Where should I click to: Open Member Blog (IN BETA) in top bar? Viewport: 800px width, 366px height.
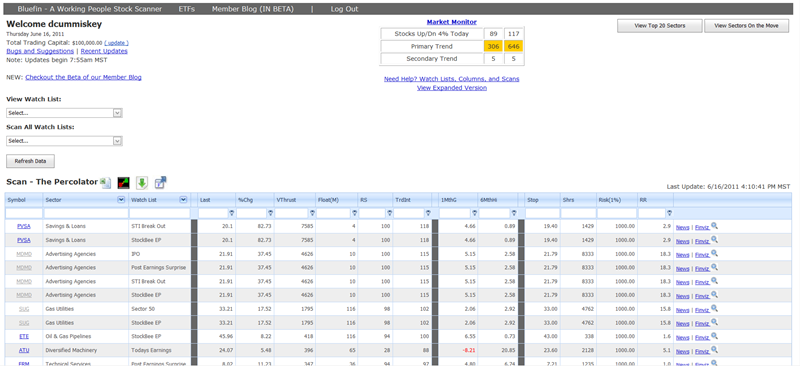coord(253,9)
